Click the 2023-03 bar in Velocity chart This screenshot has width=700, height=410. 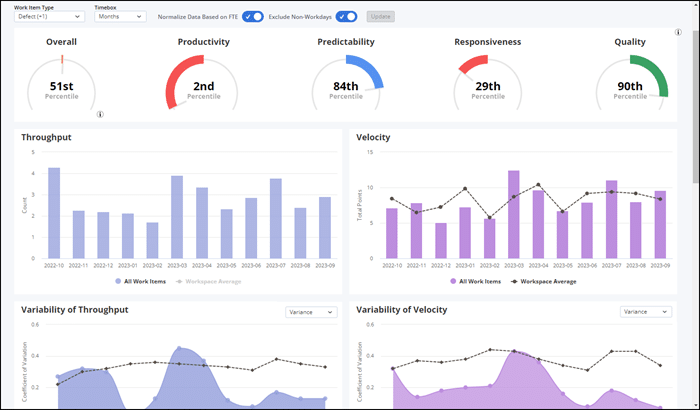514,214
